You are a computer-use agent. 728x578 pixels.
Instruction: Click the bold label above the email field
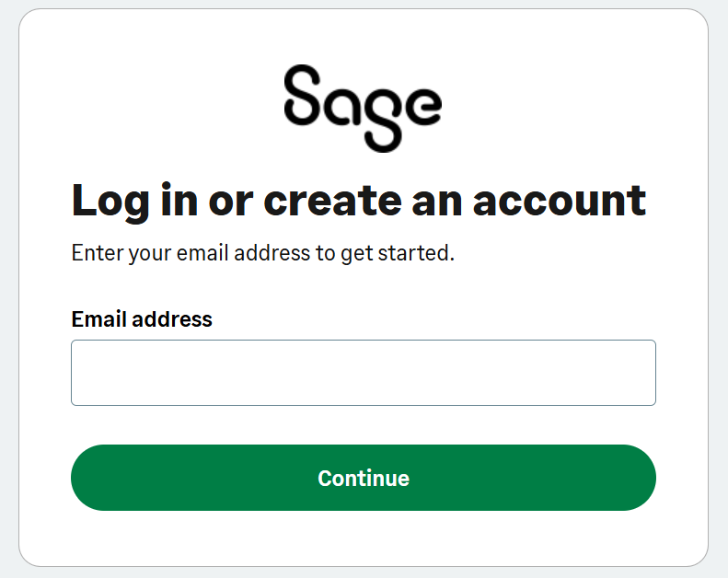click(142, 319)
